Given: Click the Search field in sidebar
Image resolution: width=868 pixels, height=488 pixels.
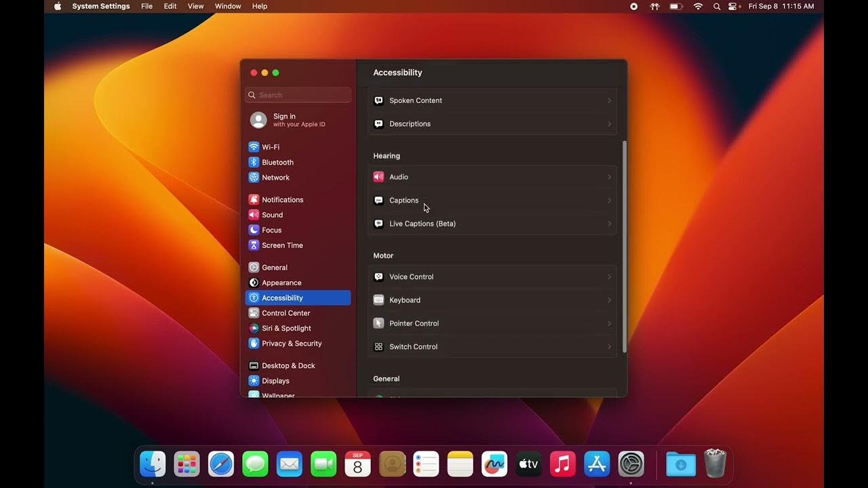Looking at the screenshot, I should pos(298,95).
